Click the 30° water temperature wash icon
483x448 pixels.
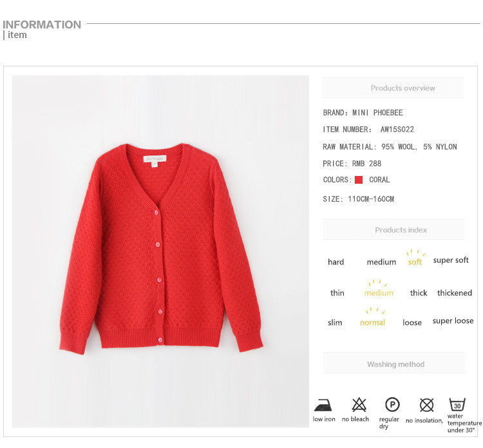tap(457, 405)
